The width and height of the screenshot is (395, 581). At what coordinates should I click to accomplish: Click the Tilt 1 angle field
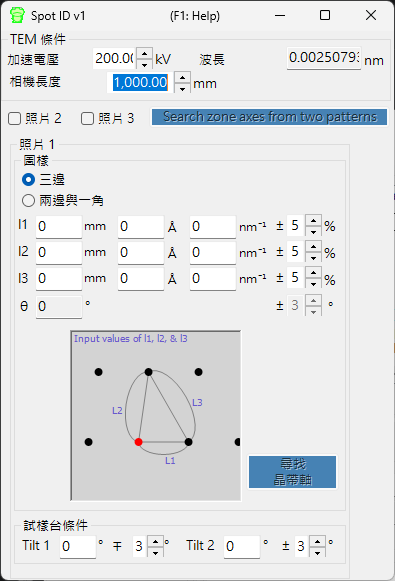78,546
